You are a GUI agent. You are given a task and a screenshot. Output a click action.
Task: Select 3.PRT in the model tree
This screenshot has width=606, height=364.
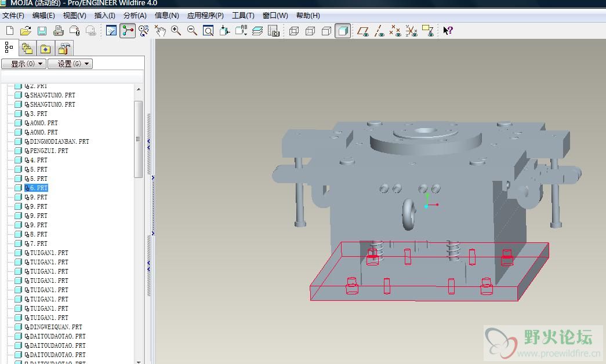(x=39, y=114)
